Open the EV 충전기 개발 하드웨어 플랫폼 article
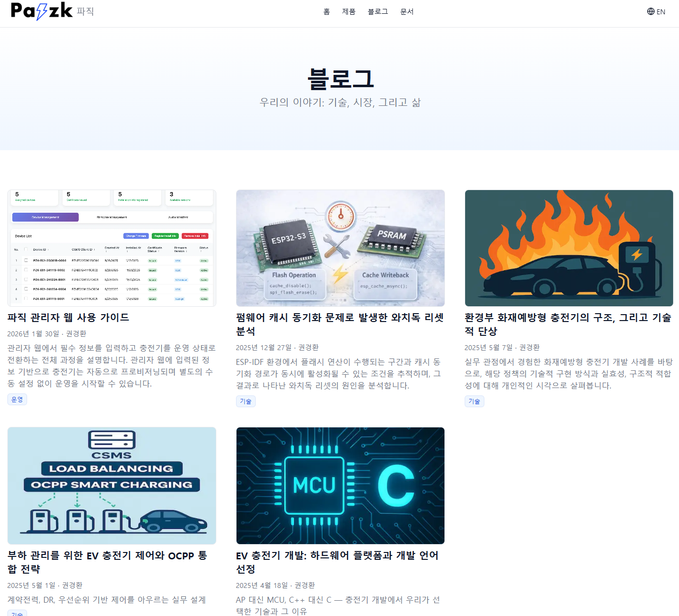This screenshot has height=616, width=679. (x=337, y=562)
